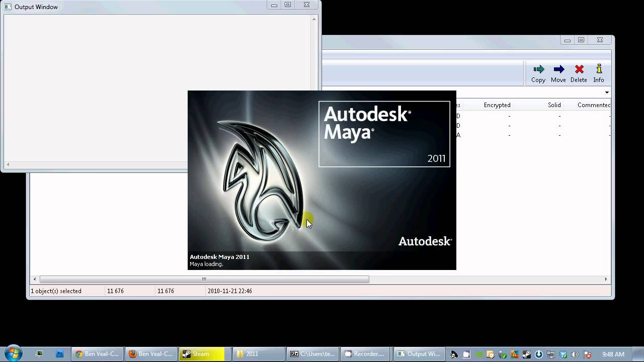Image resolution: width=644 pixels, height=362 pixels.
Task: Switch to the Recorder taskbar window
Action: (x=366, y=354)
